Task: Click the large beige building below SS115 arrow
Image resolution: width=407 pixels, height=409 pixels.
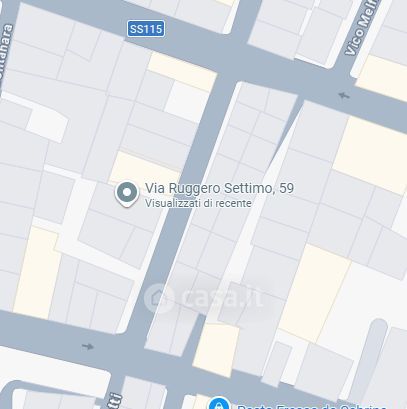Action: click(x=370, y=153)
